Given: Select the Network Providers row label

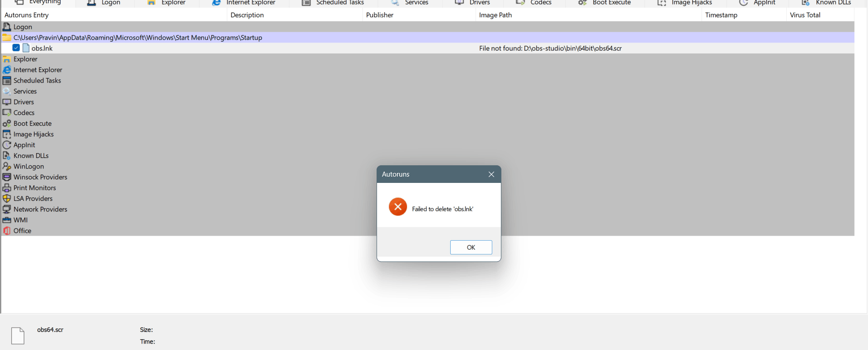Looking at the screenshot, I should coord(40,210).
